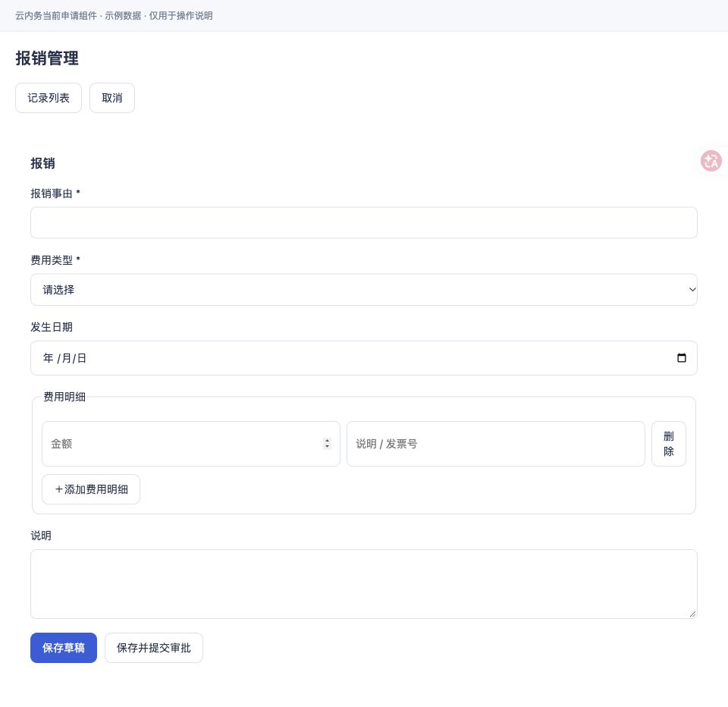728x707 pixels.
Task: Click the 报销事由 field label
Action: pyautogui.click(x=55, y=193)
